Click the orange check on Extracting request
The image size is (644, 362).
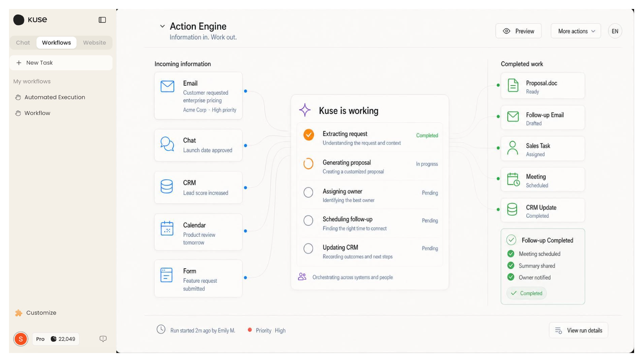tap(309, 135)
